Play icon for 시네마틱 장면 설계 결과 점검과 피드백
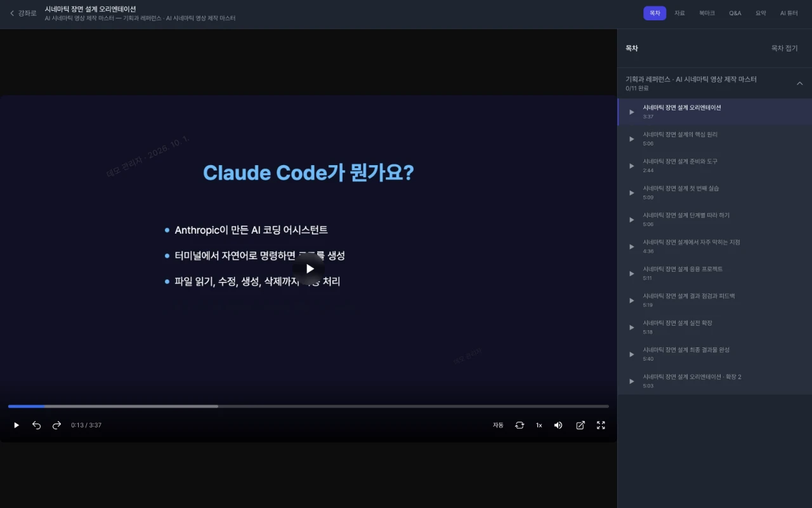The image size is (812, 508). (631, 300)
